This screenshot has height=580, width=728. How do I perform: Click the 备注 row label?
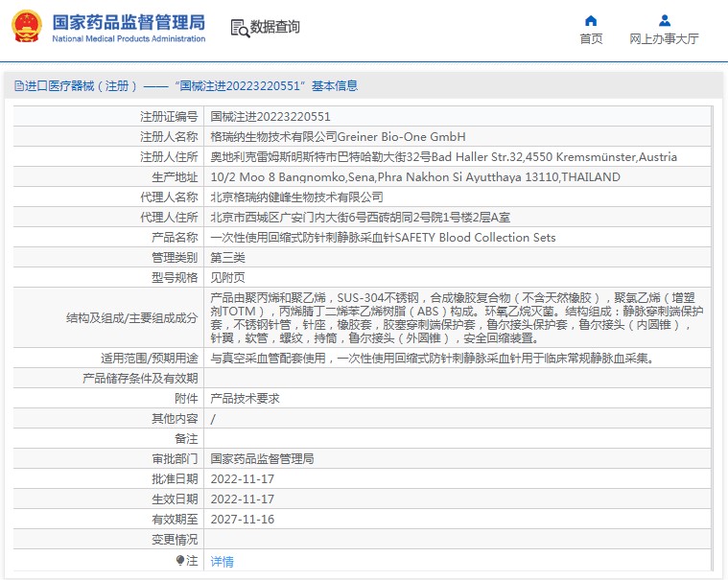coord(186,438)
